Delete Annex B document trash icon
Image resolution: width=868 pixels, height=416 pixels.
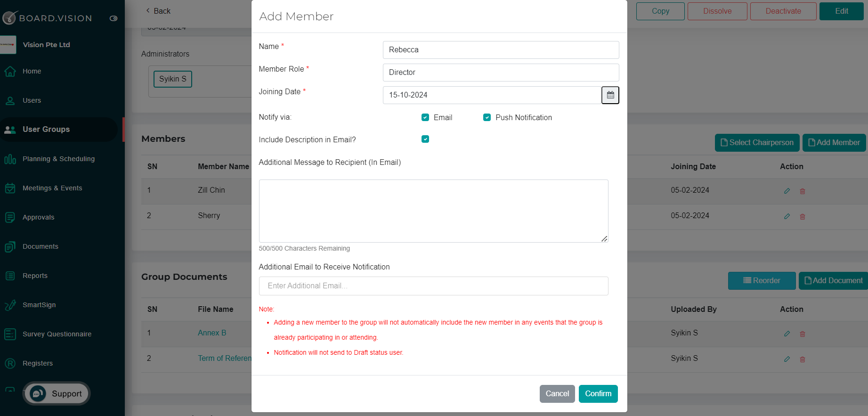pyautogui.click(x=803, y=334)
